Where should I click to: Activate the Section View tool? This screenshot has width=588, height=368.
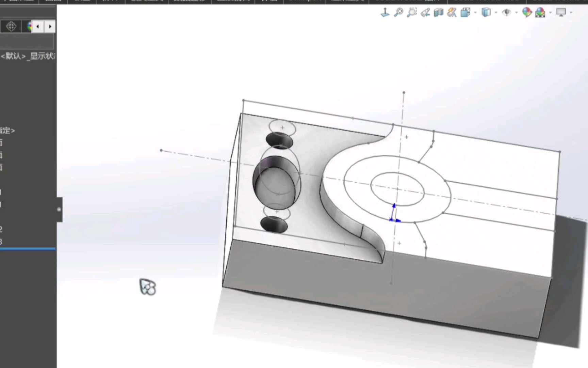pyautogui.click(x=438, y=13)
